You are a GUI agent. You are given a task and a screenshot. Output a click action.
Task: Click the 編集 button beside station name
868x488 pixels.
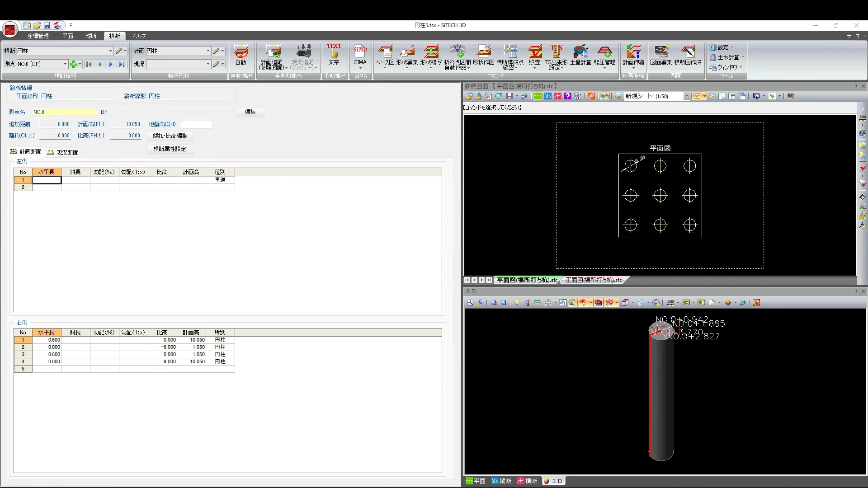250,112
